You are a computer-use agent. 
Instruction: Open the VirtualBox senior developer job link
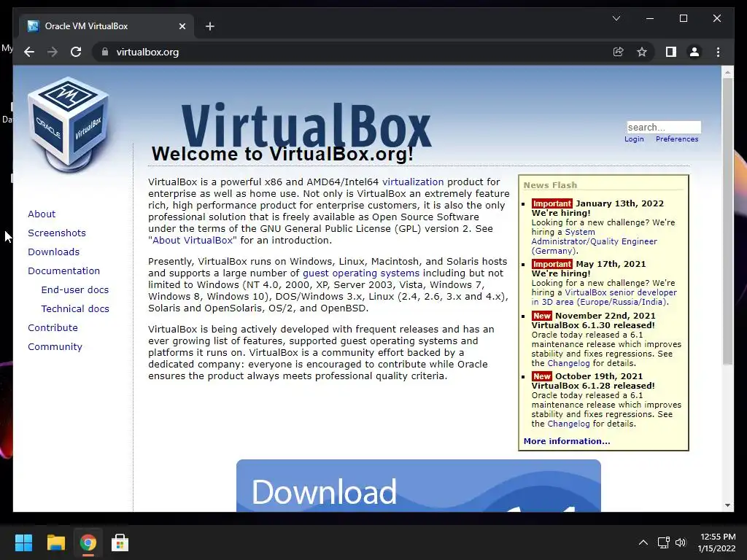[604, 297]
